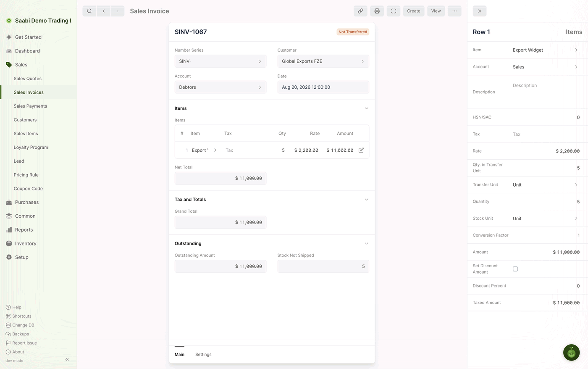Copy link using the chain icon
Viewport: 588px width, 369px height.
pyautogui.click(x=360, y=11)
